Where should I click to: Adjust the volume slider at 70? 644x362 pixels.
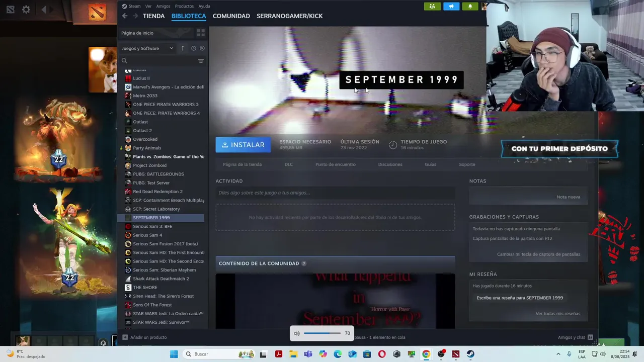pos(322,333)
